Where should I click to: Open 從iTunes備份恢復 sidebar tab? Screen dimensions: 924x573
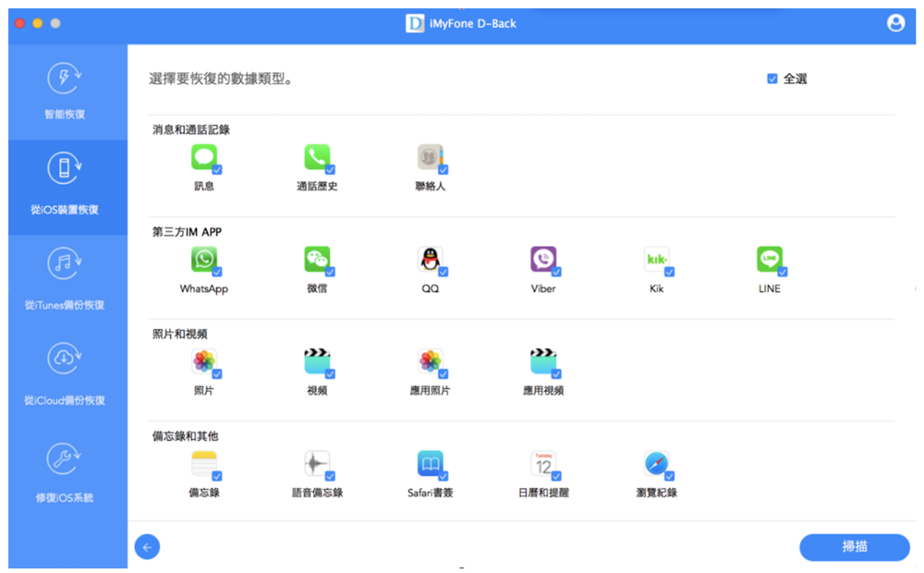[67, 283]
